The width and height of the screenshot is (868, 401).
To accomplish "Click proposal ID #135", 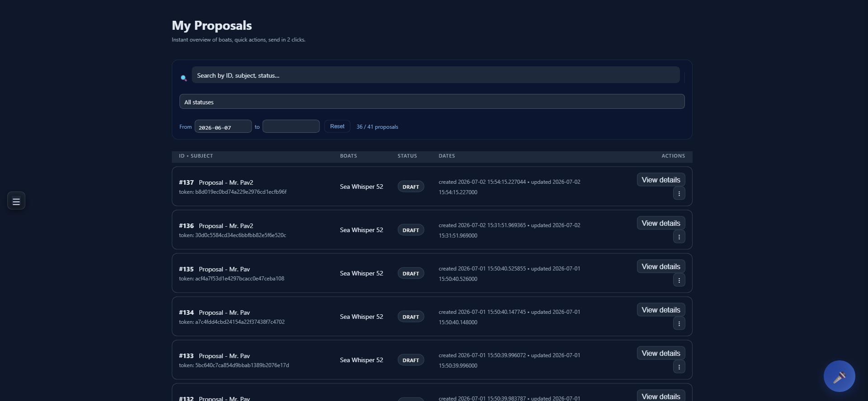I will coord(186,269).
